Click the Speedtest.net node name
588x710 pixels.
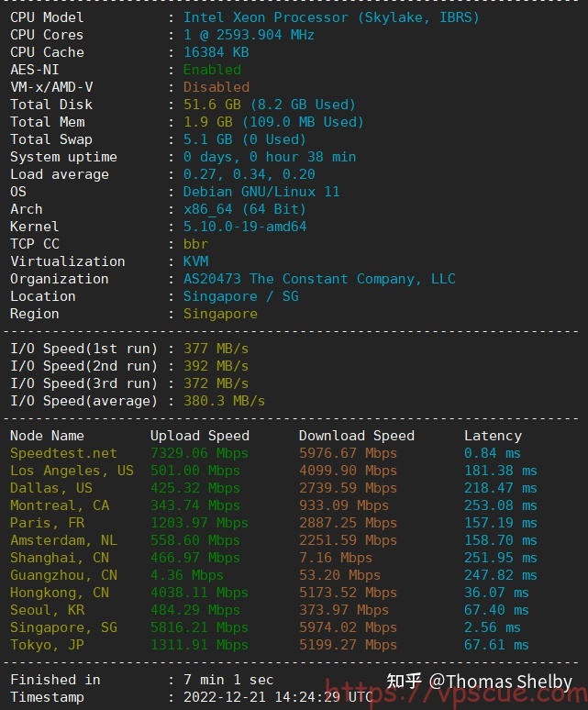pos(63,453)
